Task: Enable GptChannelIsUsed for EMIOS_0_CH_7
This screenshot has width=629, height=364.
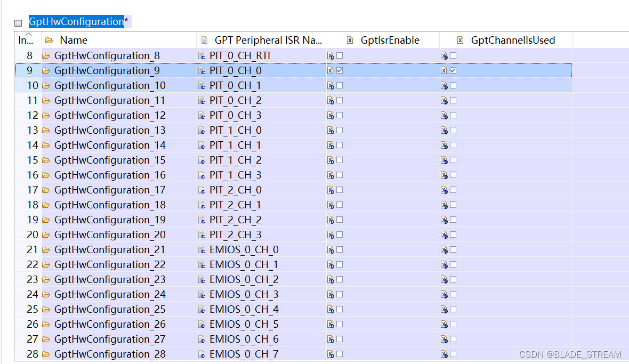Action: (x=453, y=354)
